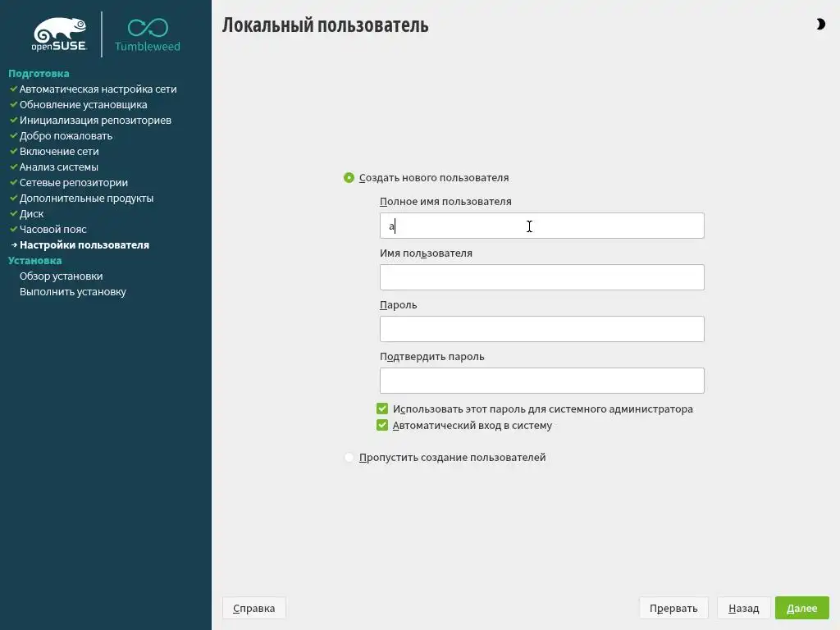Click into the 'Пароль' field
Viewport: 840px width, 630px height.
(541, 329)
